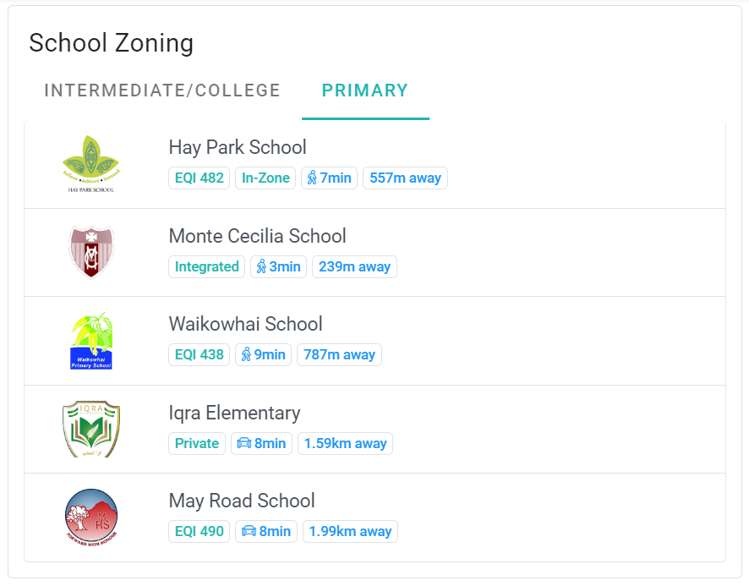The image size is (749, 586).
Task: Click May Road's 8min driving time badge
Action: coord(265,531)
